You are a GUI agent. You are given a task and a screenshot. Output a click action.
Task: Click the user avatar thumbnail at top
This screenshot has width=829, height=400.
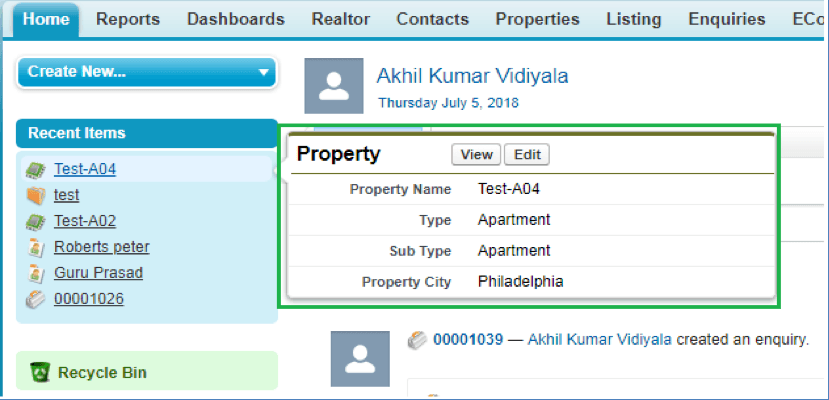[334, 86]
